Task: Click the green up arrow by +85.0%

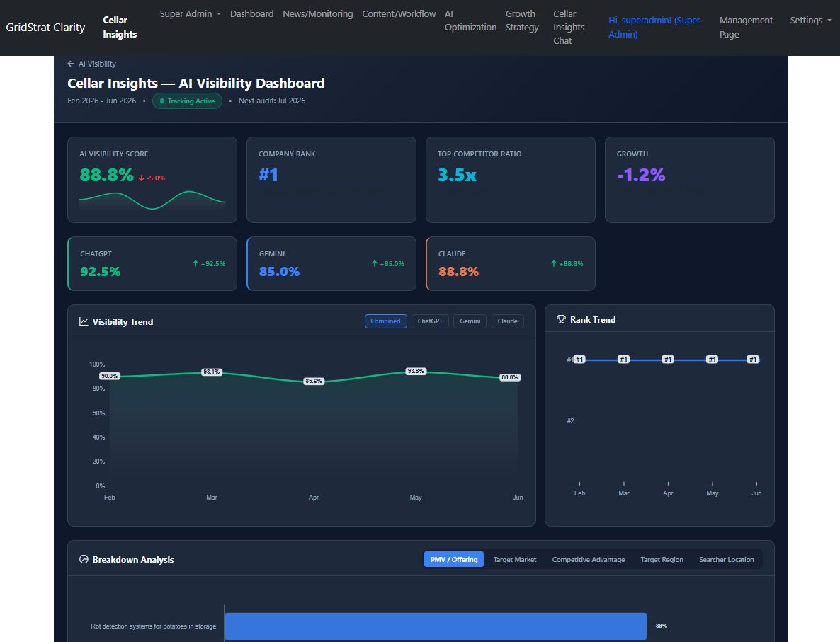Action: coord(375,263)
